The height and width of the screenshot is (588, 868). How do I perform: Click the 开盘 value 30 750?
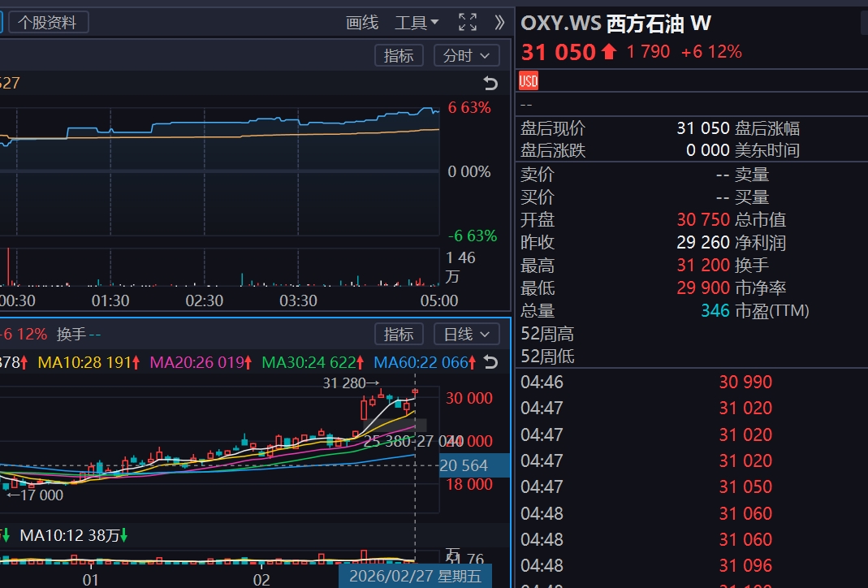click(703, 220)
